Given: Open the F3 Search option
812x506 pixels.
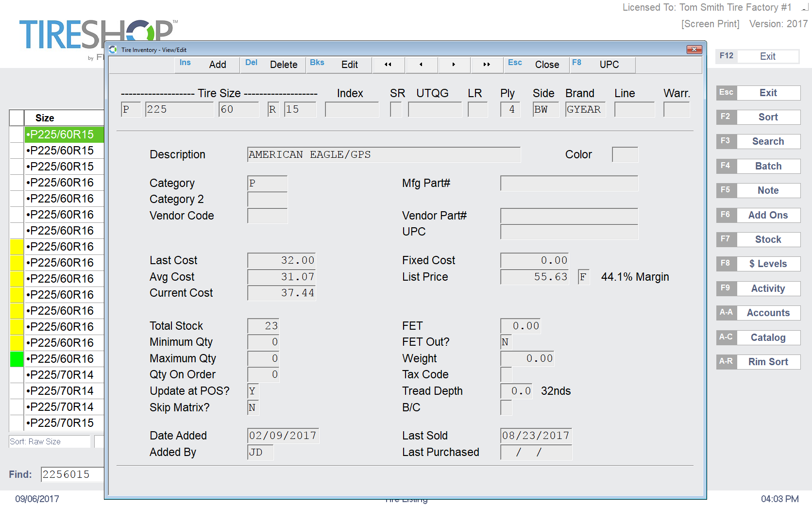Looking at the screenshot, I should pyautogui.click(x=758, y=141).
